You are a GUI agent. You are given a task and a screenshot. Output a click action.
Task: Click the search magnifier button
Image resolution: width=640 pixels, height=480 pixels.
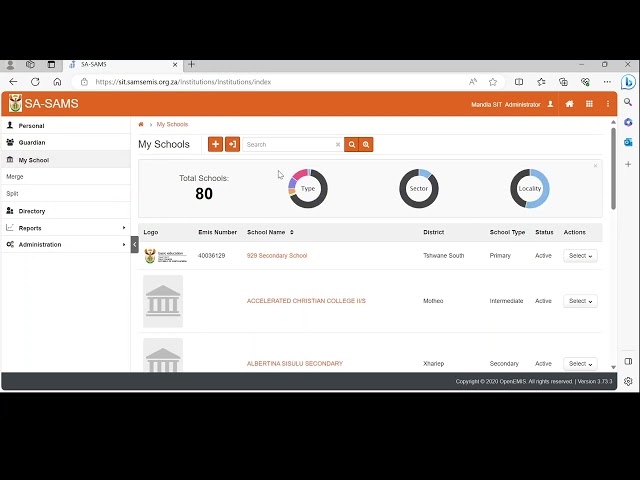(x=351, y=144)
